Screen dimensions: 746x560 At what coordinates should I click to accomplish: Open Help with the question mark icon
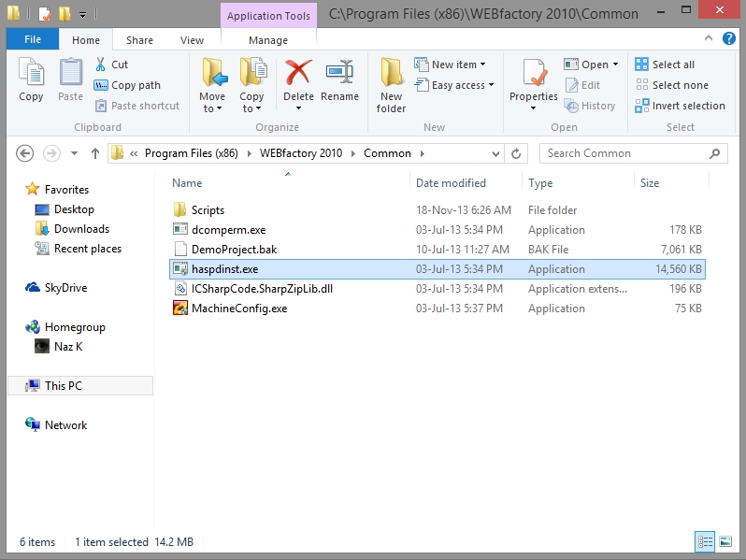(x=728, y=38)
